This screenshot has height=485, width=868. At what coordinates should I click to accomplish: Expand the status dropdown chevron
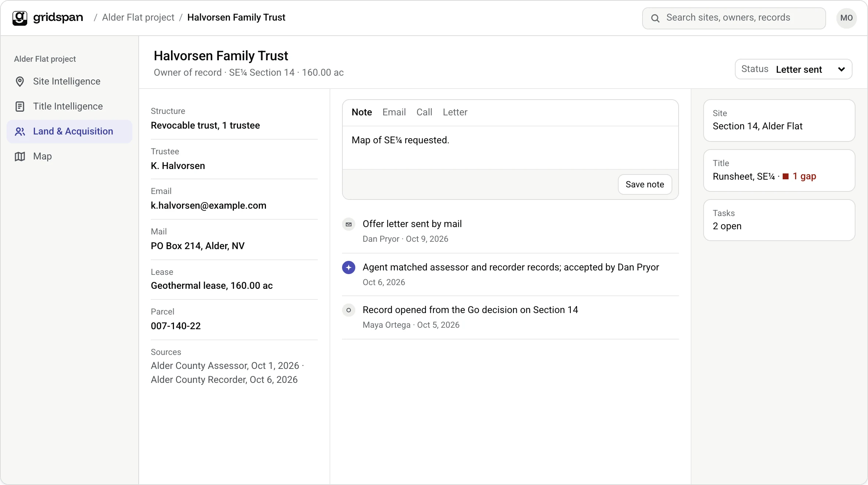pos(842,69)
